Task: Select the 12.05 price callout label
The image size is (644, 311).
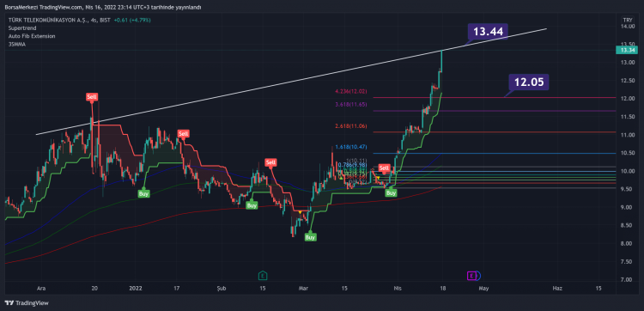Action: [x=529, y=82]
